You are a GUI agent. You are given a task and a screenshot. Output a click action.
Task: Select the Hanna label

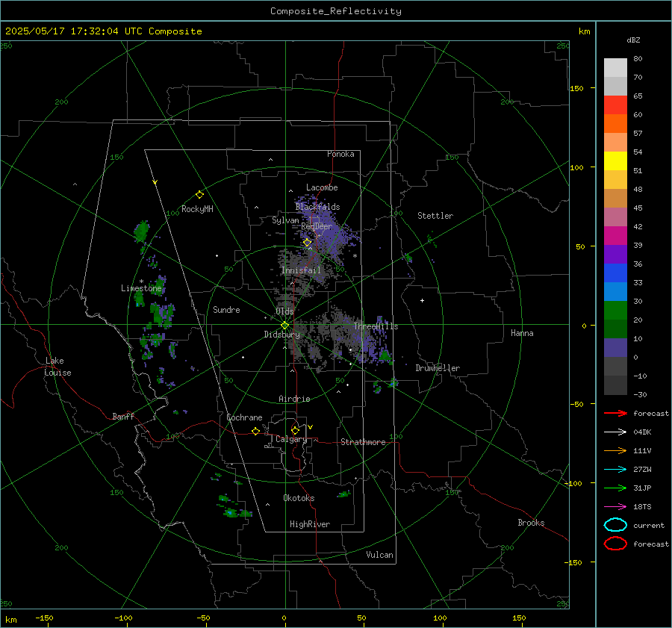coord(522,333)
